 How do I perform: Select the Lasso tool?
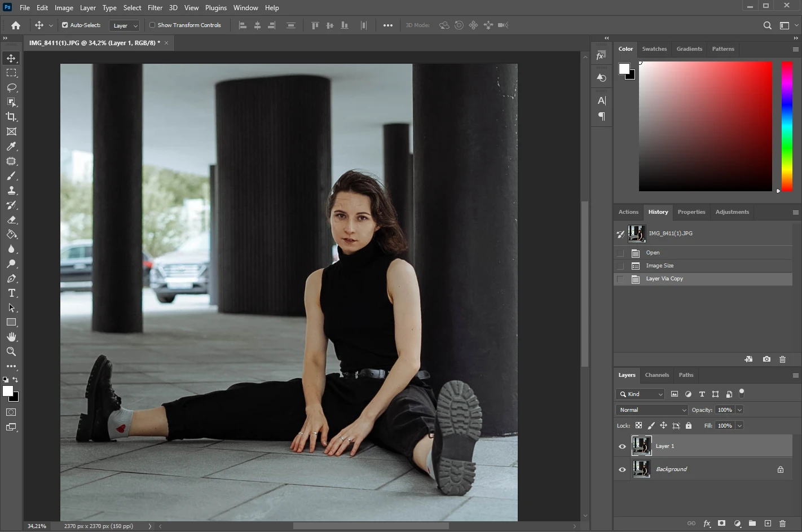pos(11,87)
